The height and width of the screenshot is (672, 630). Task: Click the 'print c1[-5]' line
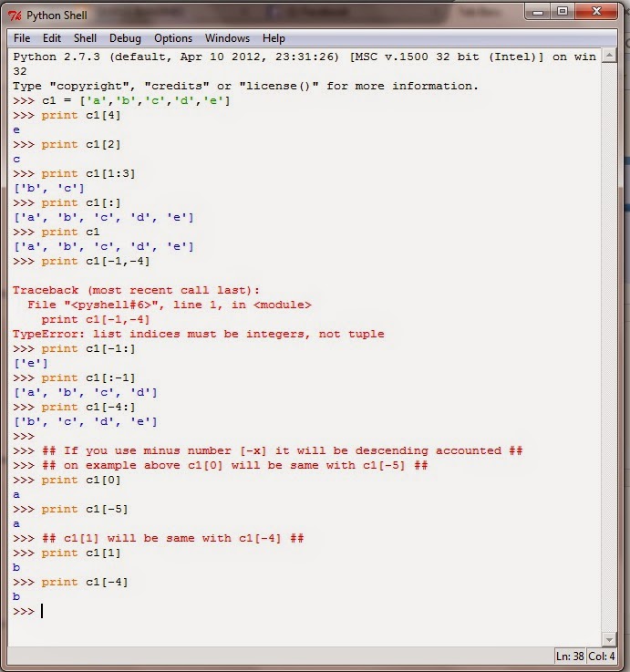click(85, 509)
